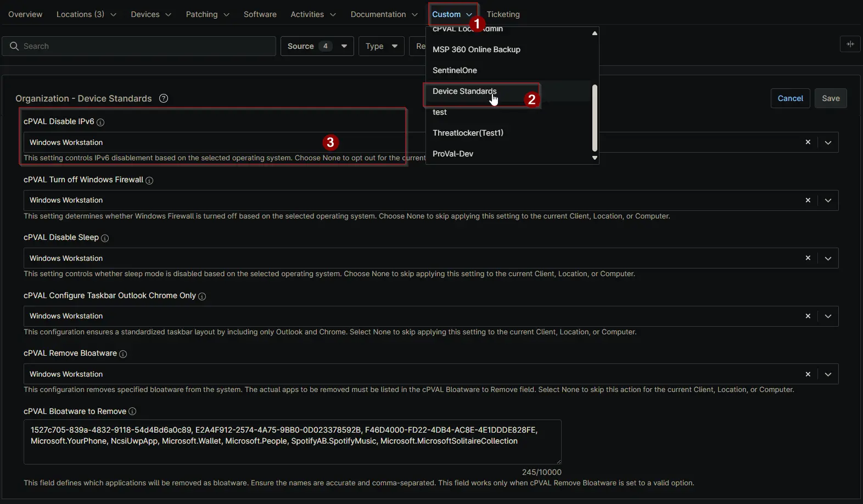The image size is (863, 504).
Task: Click info icon beside cPVAL Turn off Windows Firewall
Action: [x=149, y=181]
